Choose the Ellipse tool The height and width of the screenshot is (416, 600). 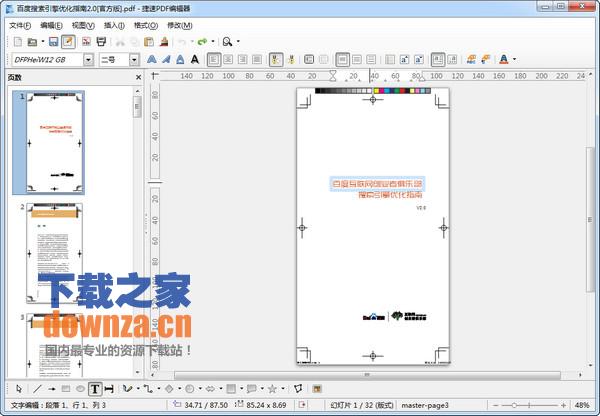click(x=80, y=389)
